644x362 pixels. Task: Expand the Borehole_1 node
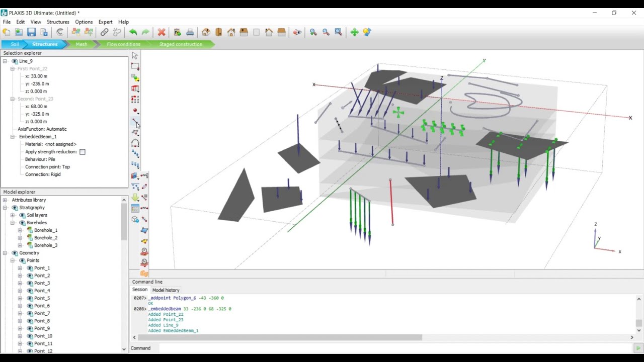click(x=20, y=230)
